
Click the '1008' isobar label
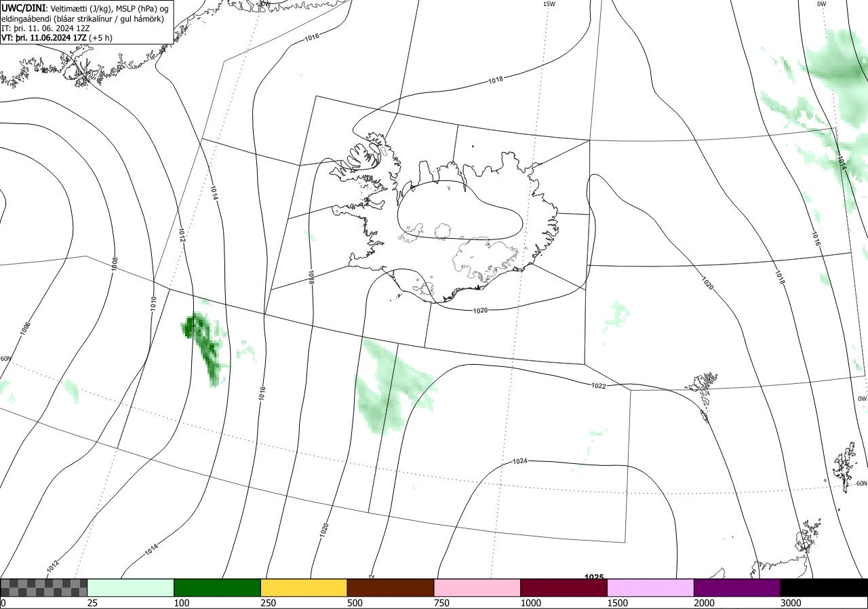click(x=115, y=264)
